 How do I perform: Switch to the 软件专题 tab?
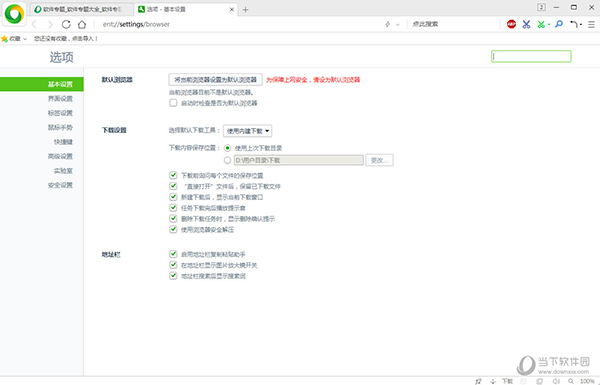click(x=82, y=9)
